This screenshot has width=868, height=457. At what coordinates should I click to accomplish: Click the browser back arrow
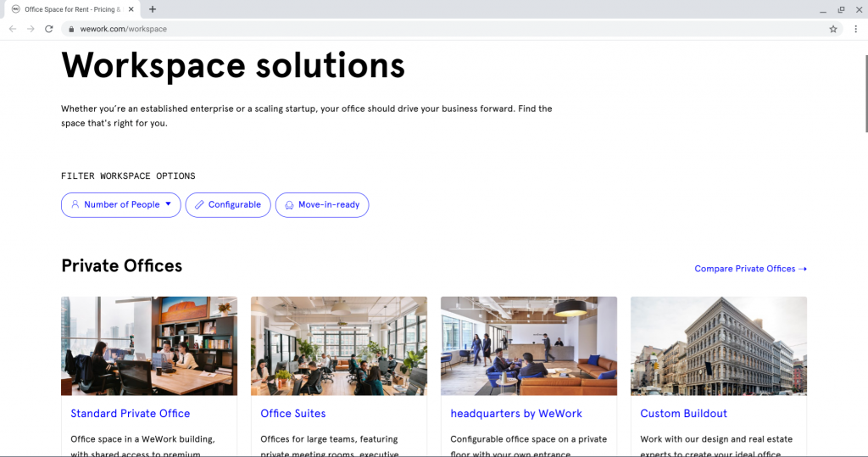(13, 29)
